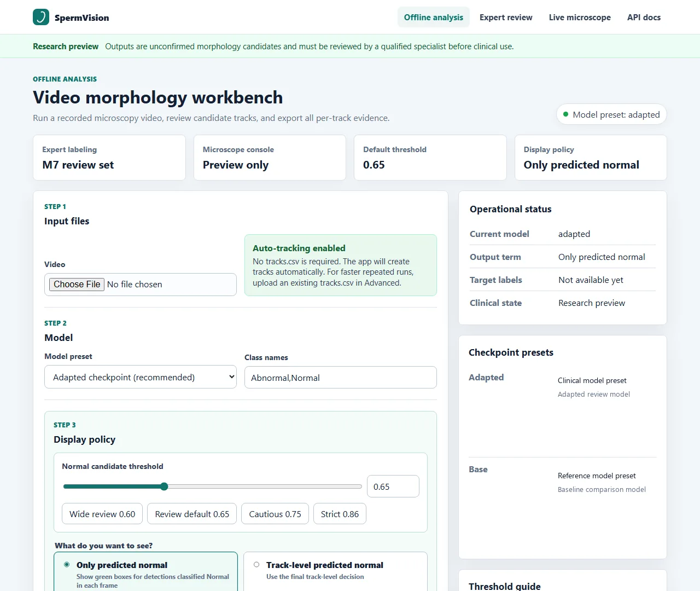This screenshot has height=591, width=700.
Task: Click the Expert labeling M7 review set card
Action: coord(109,158)
